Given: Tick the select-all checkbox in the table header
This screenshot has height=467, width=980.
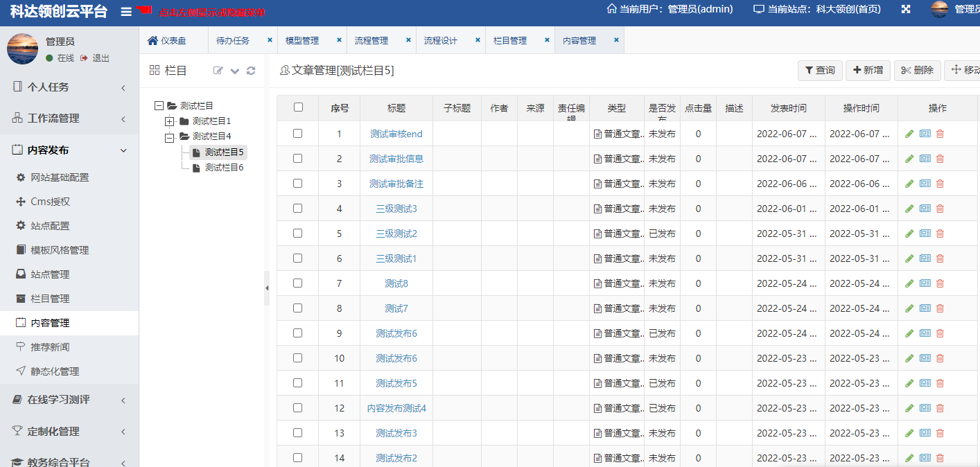Looking at the screenshot, I should (298, 107).
